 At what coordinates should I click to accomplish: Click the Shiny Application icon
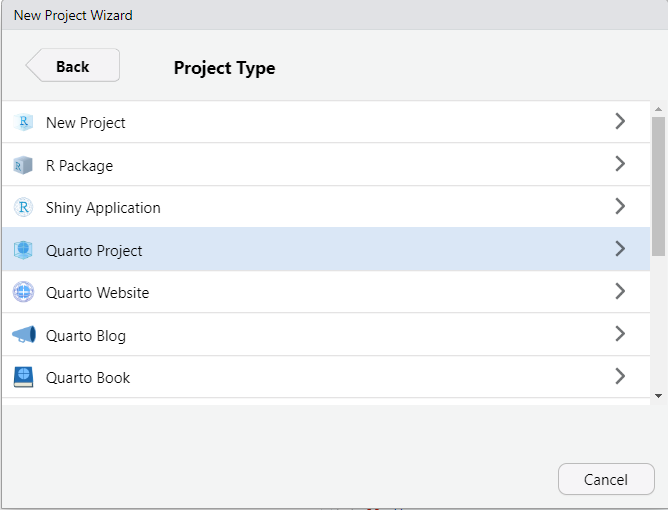(23, 207)
